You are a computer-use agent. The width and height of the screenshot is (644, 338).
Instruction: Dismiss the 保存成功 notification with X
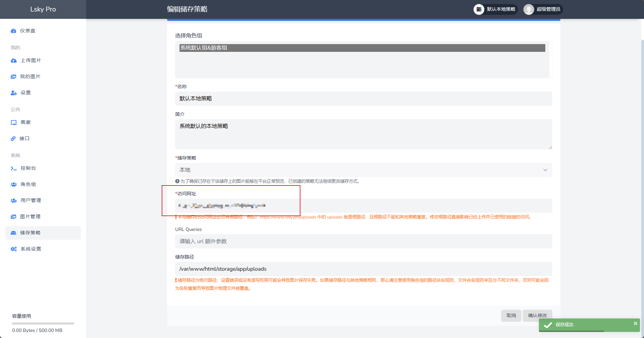(x=635, y=324)
